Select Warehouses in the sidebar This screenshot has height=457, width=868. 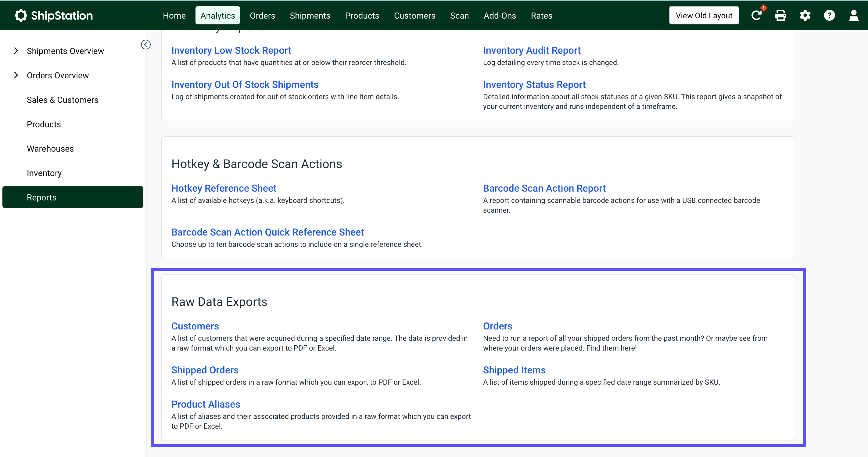(x=50, y=148)
